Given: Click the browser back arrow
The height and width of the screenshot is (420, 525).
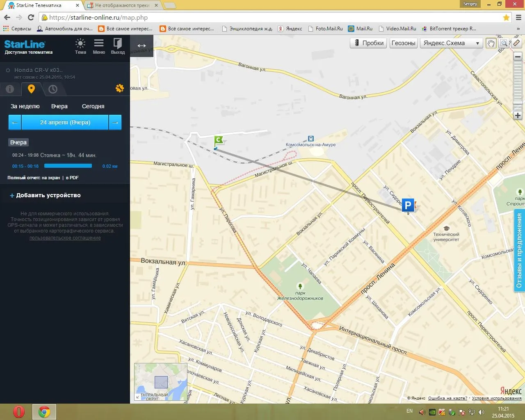Looking at the screenshot, I should pyautogui.click(x=7, y=17).
